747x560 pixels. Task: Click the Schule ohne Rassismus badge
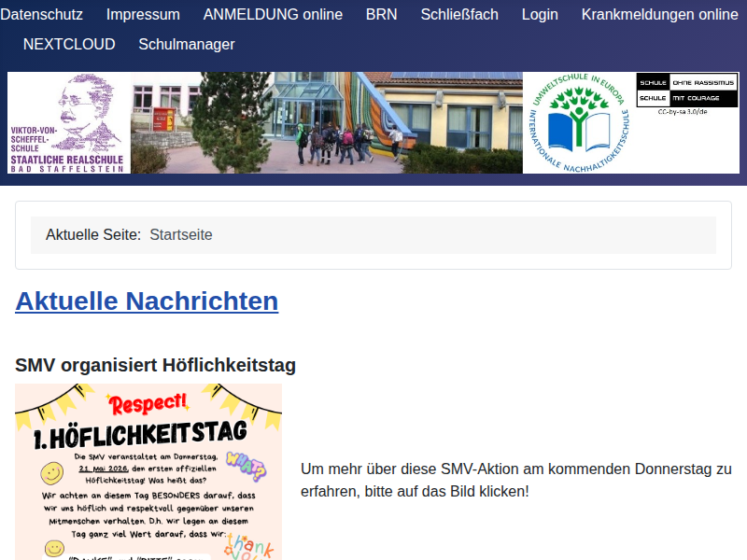tap(687, 90)
